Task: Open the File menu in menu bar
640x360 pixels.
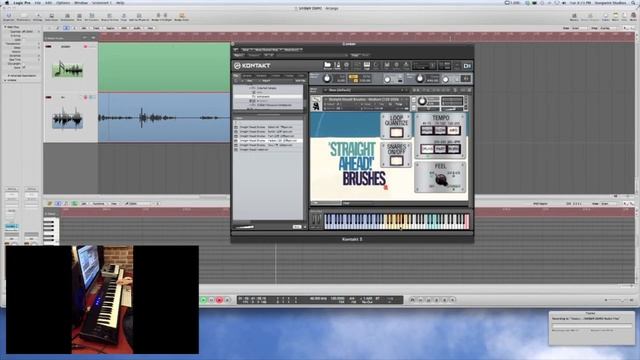Action: [38, 2]
